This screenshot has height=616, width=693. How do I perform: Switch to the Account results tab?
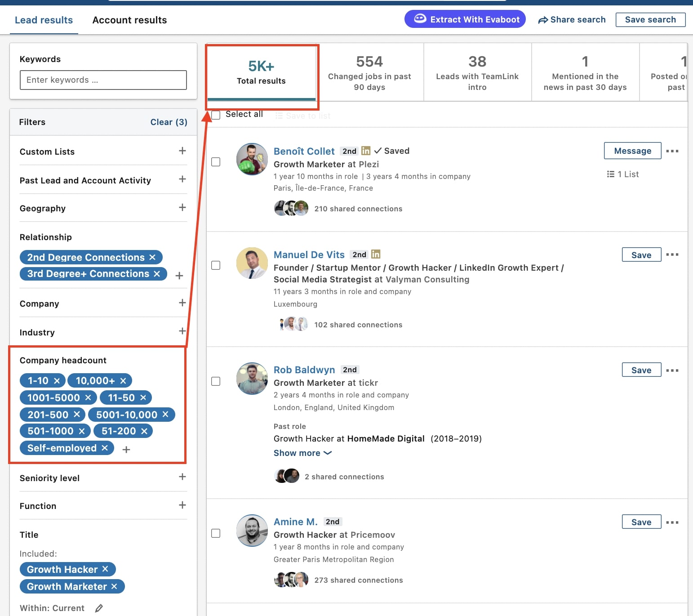coord(129,20)
